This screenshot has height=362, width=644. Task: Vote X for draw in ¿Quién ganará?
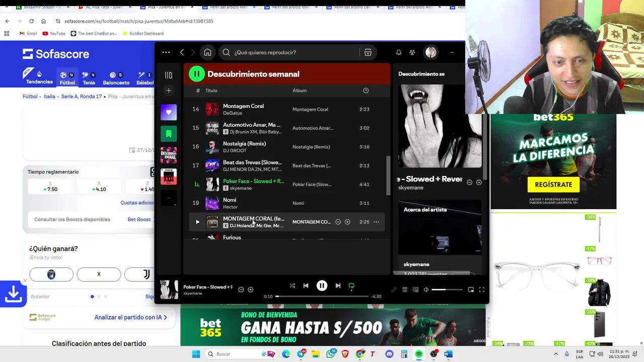click(x=99, y=274)
